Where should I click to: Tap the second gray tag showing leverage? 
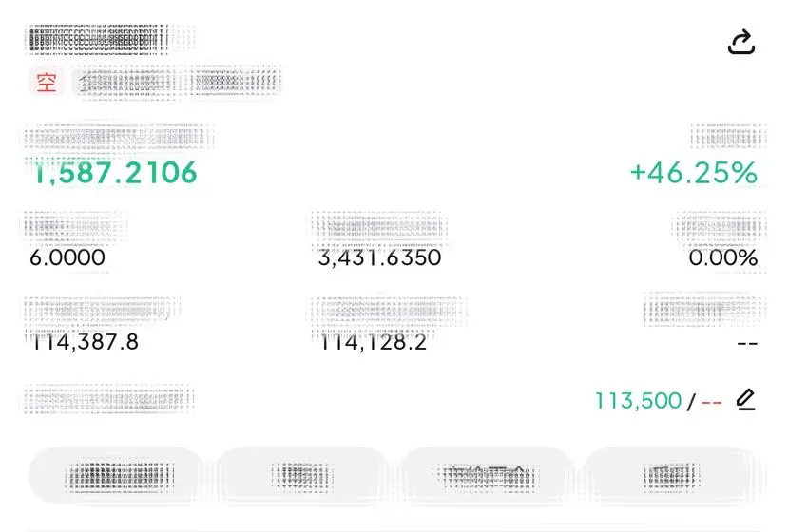(234, 81)
